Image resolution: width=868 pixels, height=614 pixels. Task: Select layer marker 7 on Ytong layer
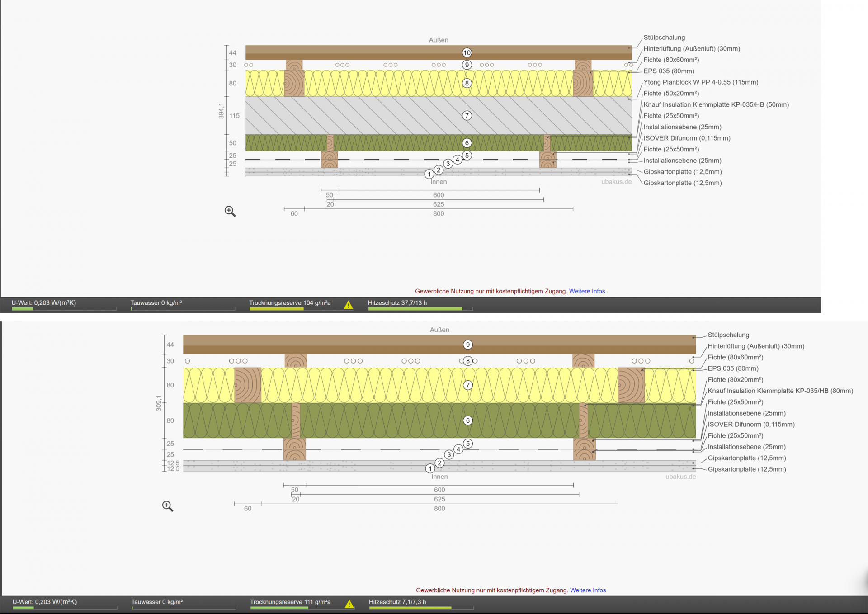coord(467,116)
